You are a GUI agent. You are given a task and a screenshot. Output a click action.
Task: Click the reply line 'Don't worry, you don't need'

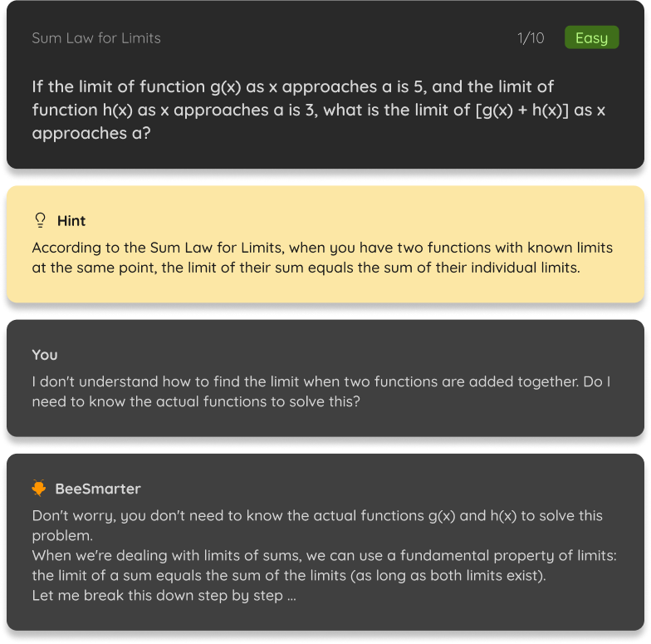(x=317, y=516)
